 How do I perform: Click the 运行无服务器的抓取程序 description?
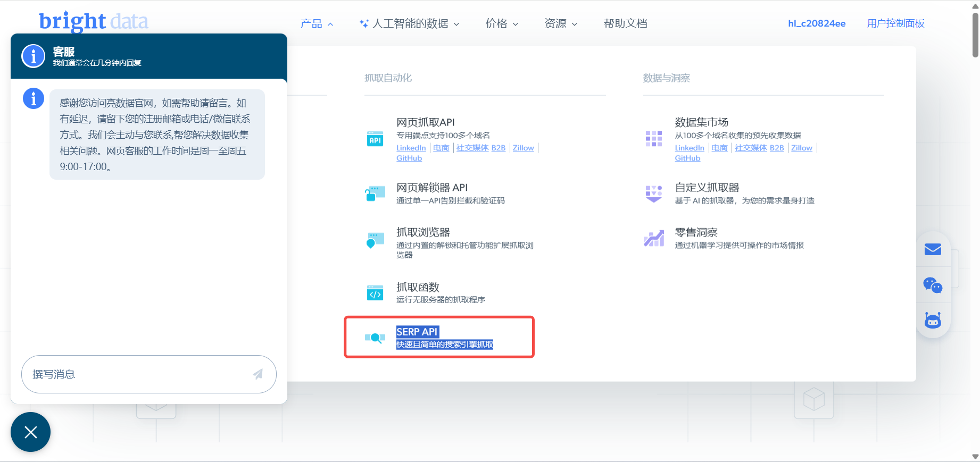coord(441,300)
